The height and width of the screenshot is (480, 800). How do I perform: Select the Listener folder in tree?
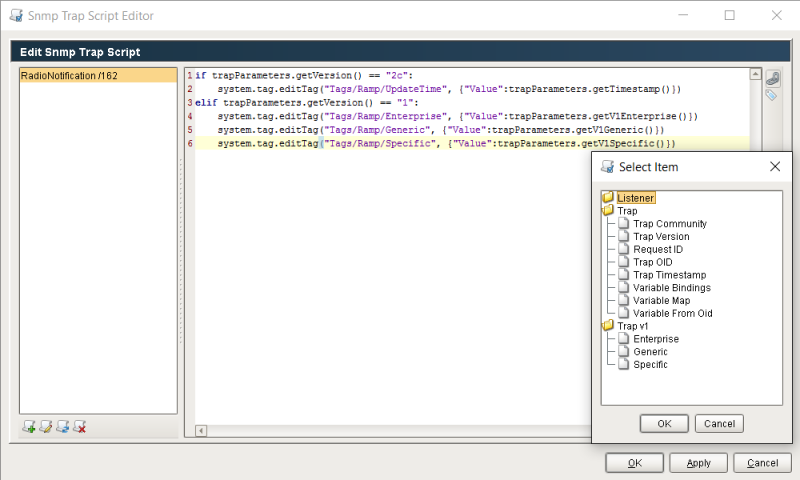(x=635, y=198)
